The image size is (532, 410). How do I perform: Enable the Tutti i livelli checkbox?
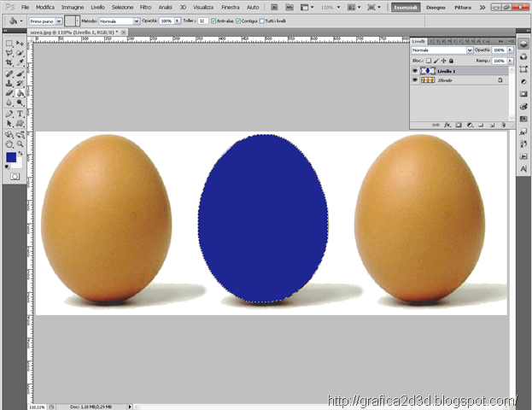(x=263, y=20)
